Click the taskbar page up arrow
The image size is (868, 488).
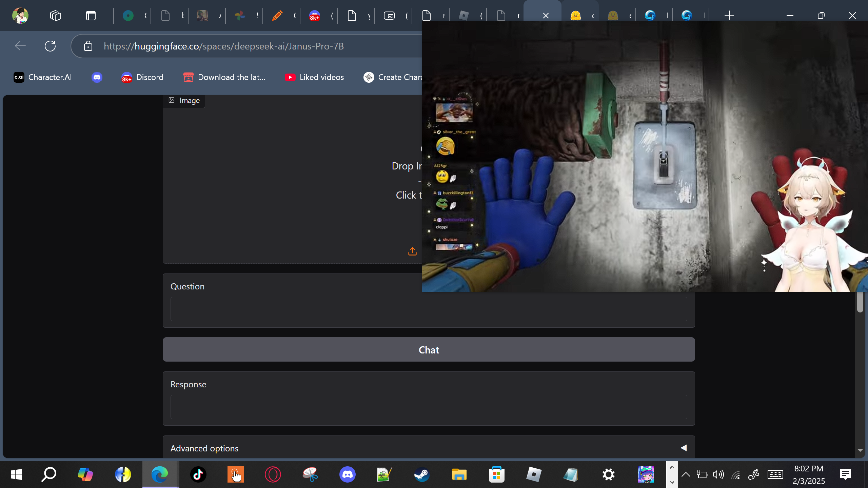click(672, 467)
